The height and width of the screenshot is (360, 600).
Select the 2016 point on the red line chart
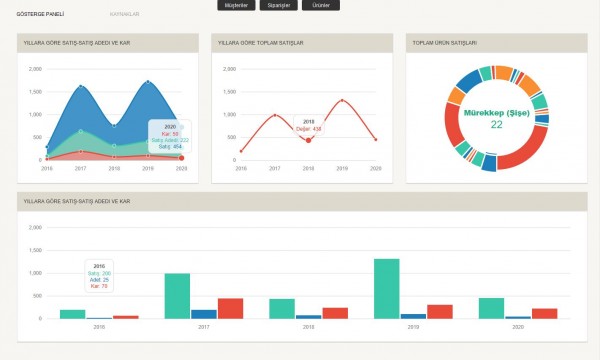click(241, 151)
